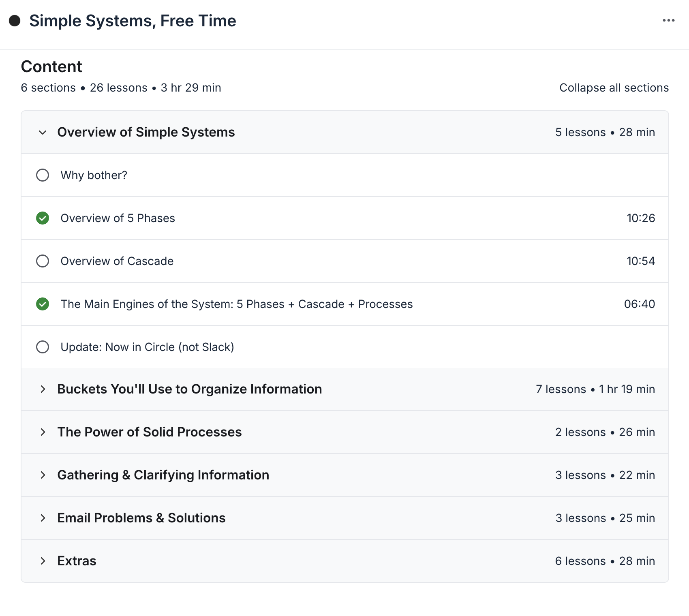Open lesson 'Overview of 5 Phases'

pyautogui.click(x=118, y=218)
